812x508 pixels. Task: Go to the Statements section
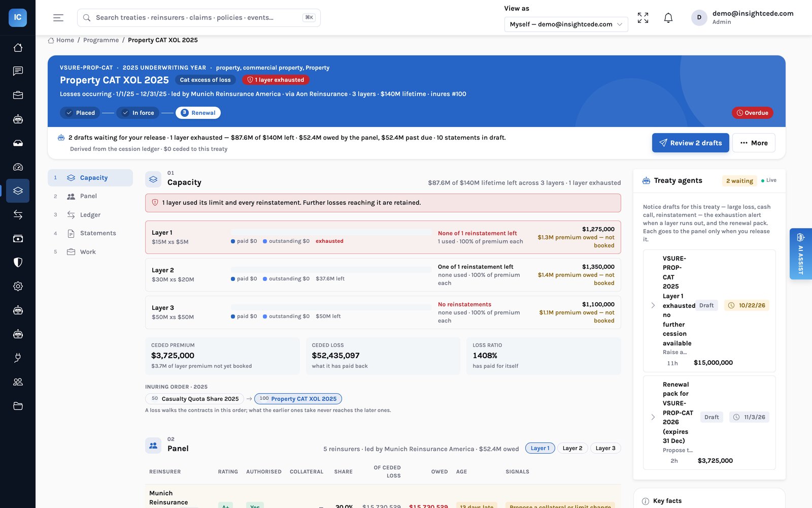(x=90, y=233)
